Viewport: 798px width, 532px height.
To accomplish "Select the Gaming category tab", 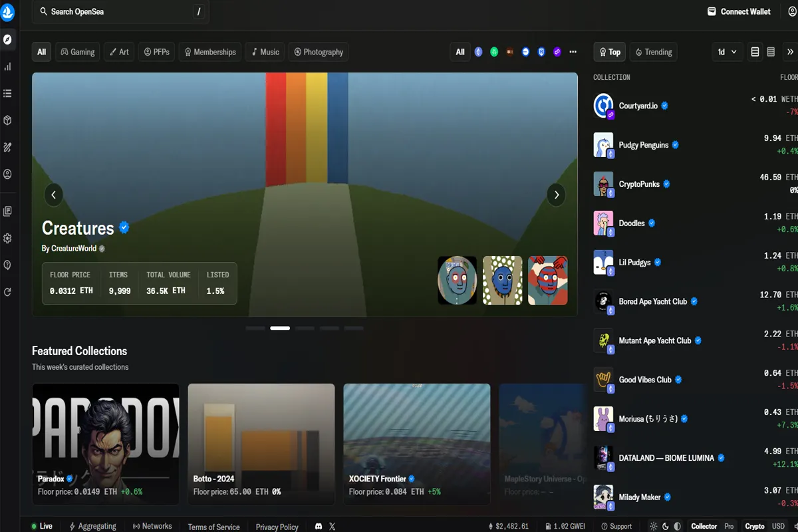I will [x=78, y=52].
